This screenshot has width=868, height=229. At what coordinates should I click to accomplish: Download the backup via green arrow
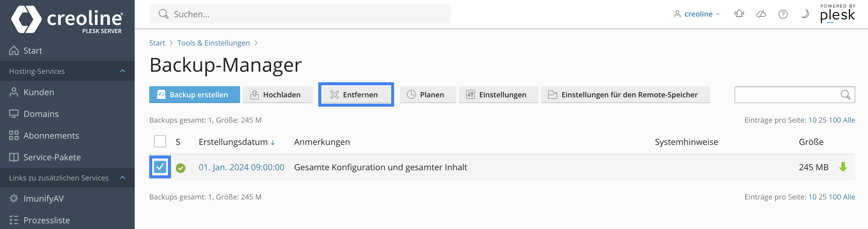pos(843,167)
